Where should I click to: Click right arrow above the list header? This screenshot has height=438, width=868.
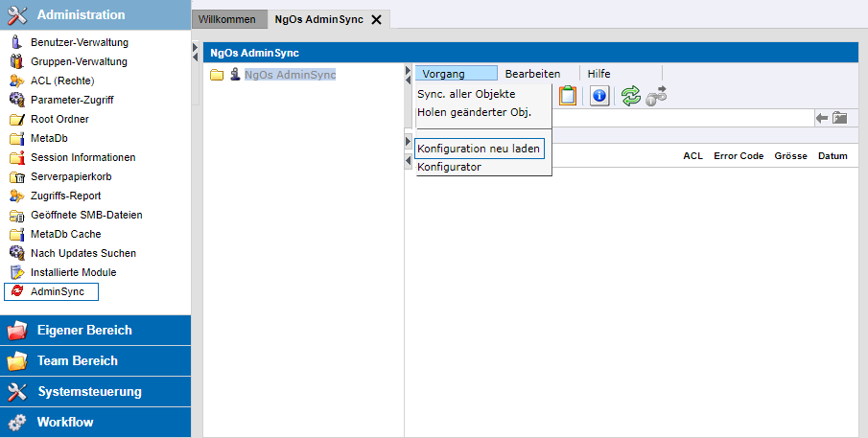[x=408, y=142]
